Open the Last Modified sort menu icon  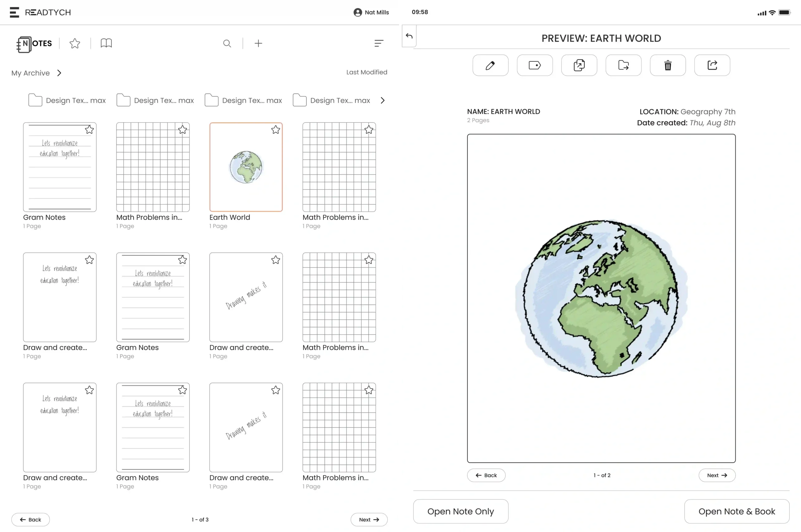(x=379, y=43)
